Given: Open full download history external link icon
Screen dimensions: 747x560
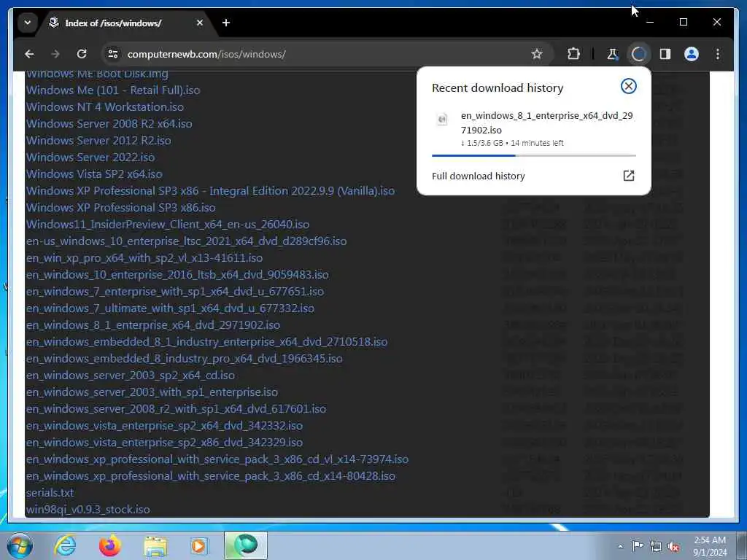Looking at the screenshot, I should [x=628, y=176].
